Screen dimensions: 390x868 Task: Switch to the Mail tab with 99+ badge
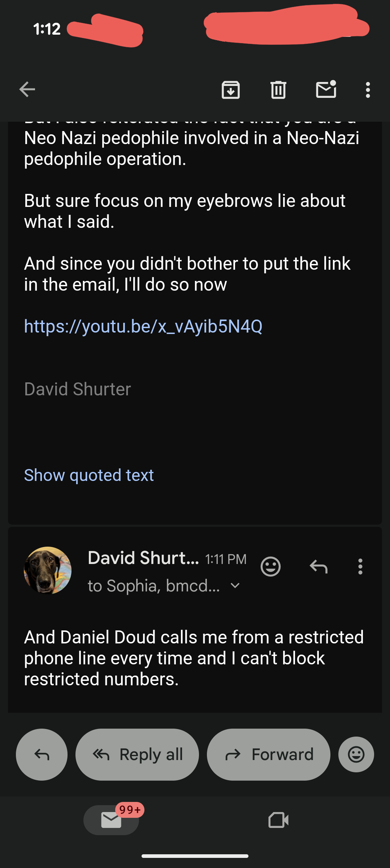[x=111, y=820]
